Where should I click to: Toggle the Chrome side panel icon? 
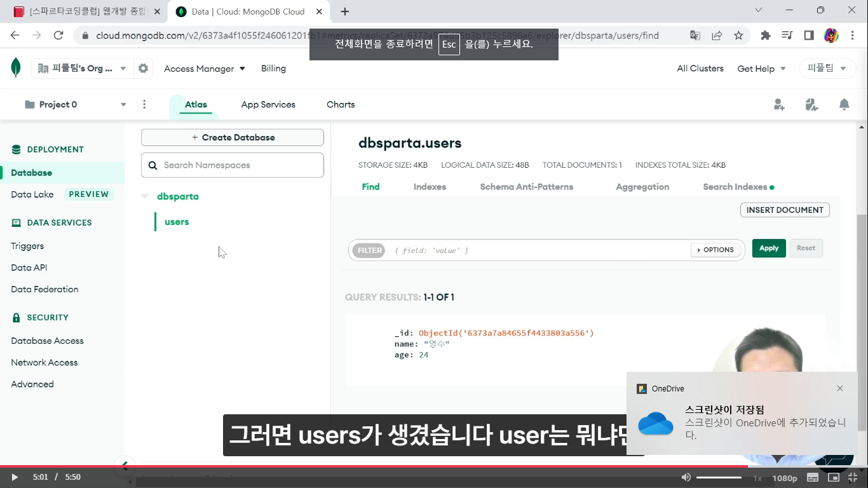(809, 36)
